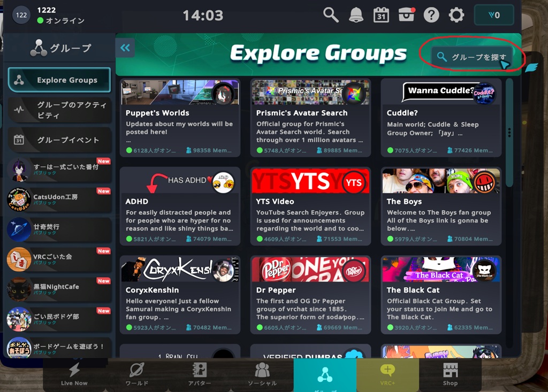Click the V0 credits balance button
Viewport: 548px width, 392px height.
[494, 15]
